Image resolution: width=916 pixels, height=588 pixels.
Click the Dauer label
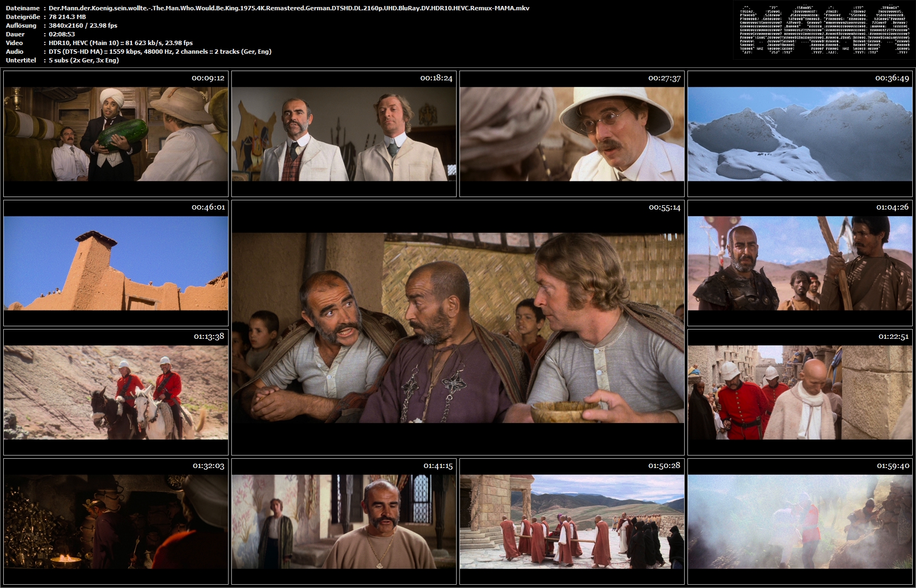click(x=15, y=34)
